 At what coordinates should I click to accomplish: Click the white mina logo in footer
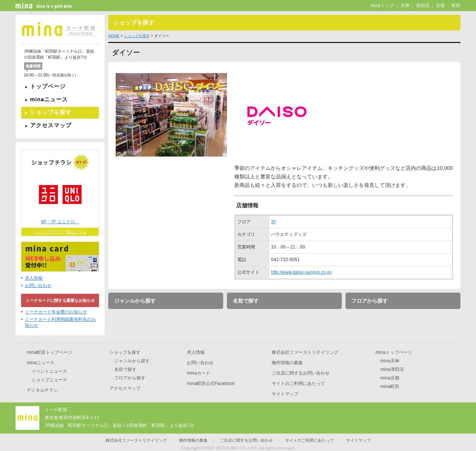coord(27,418)
